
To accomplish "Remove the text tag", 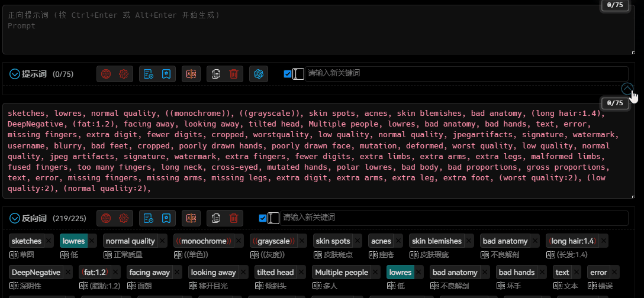I will click(576, 272).
